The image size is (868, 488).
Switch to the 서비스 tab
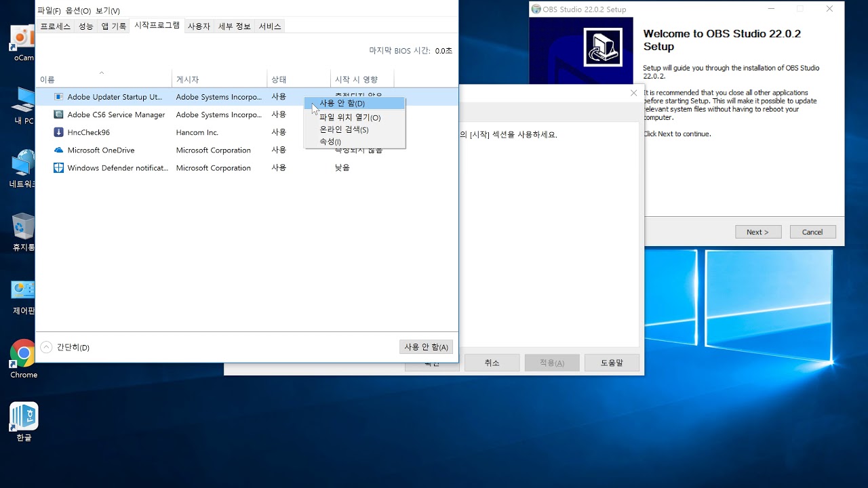click(x=270, y=26)
